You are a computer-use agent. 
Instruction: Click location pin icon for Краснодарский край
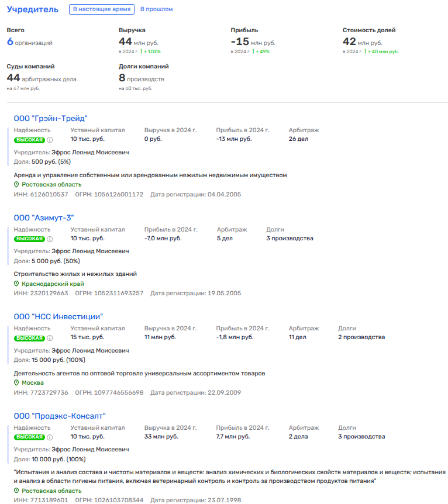pyautogui.click(x=16, y=284)
